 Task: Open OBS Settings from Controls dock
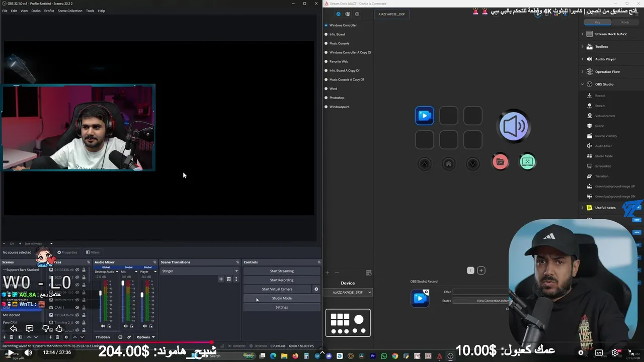click(282, 307)
